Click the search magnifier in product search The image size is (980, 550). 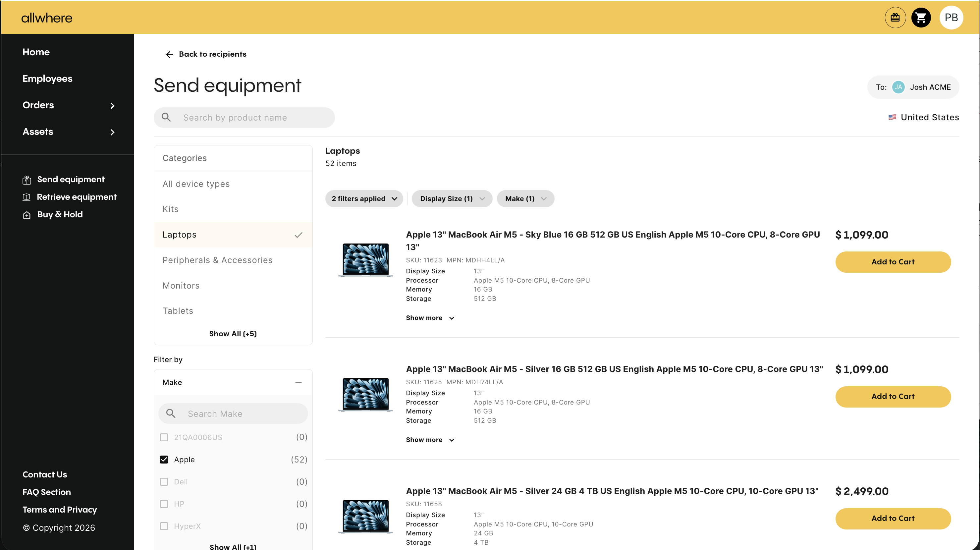(166, 117)
